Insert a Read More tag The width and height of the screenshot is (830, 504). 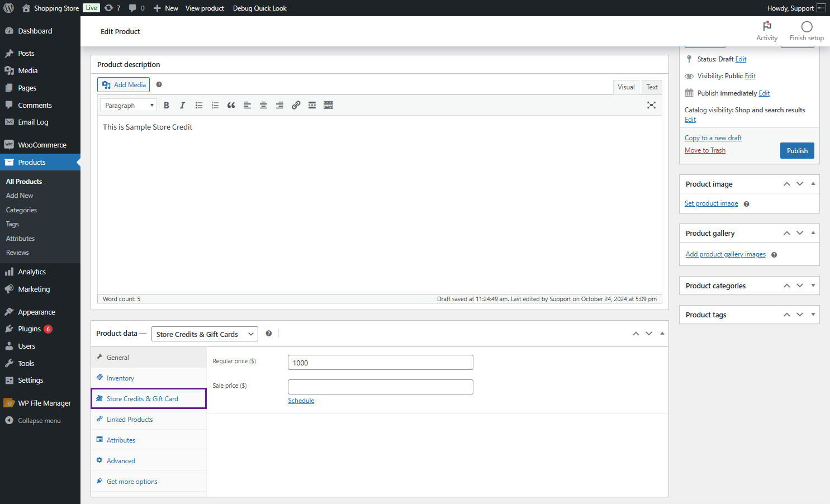[312, 105]
